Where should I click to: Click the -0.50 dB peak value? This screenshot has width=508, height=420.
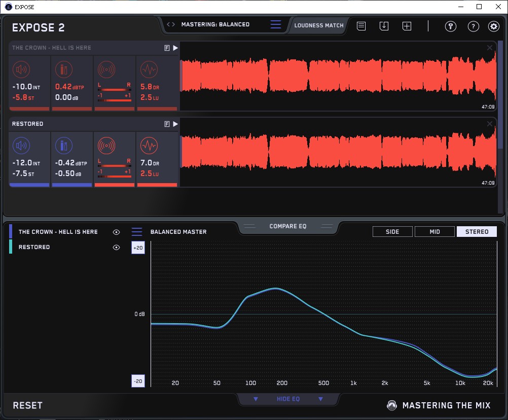[68, 173]
